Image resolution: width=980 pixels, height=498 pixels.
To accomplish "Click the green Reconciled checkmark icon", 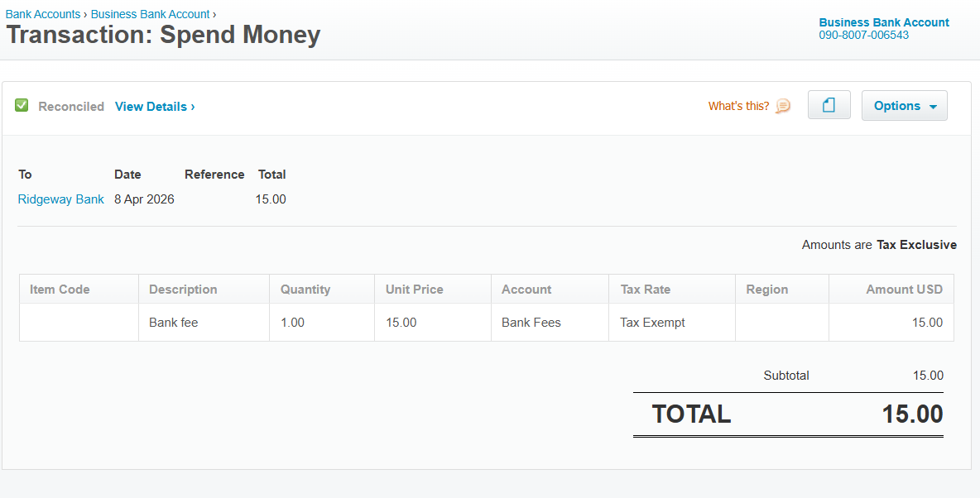I will (22, 106).
